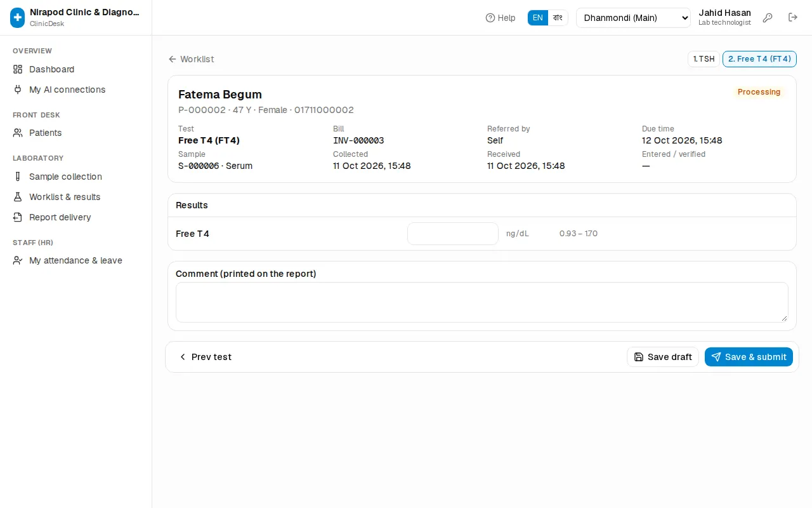Go to My AI connections
Image resolution: width=812 pixels, height=508 pixels.
coord(76,90)
